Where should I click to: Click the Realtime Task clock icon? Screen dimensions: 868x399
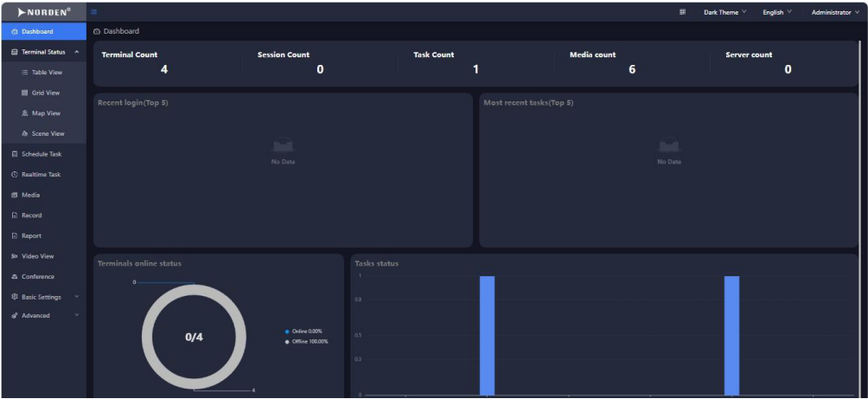click(15, 175)
